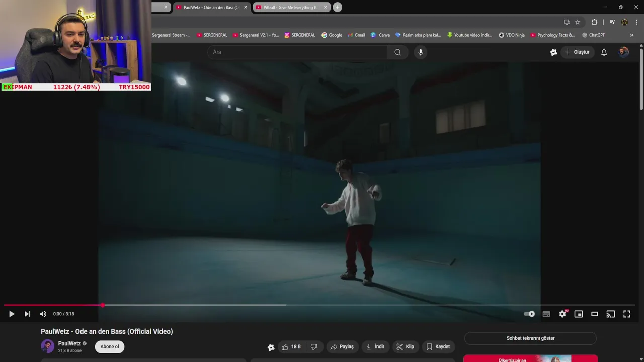Image resolution: width=644 pixels, height=362 pixels.
Task: Install app icon in address bar
Action: 567,22
